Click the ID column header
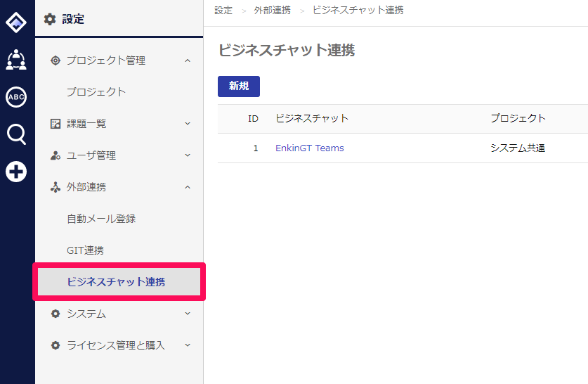Image resolution: width=588 pixels, height=384 pixels. tap(253, 119)
